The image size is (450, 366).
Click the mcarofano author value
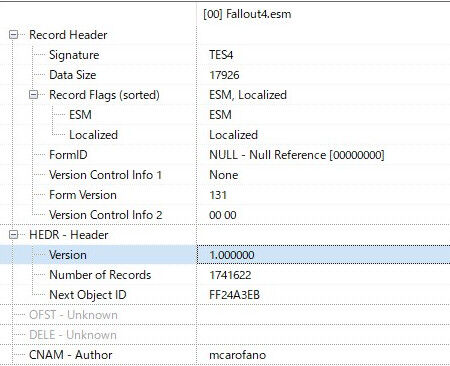tap(237, 355)
